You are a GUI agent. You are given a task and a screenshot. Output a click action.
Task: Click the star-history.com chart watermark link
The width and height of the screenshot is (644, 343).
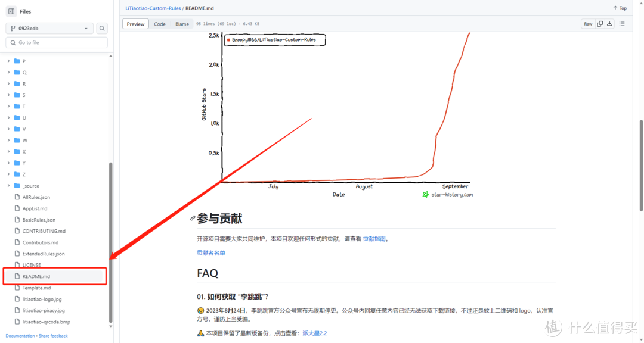[448, 195]
